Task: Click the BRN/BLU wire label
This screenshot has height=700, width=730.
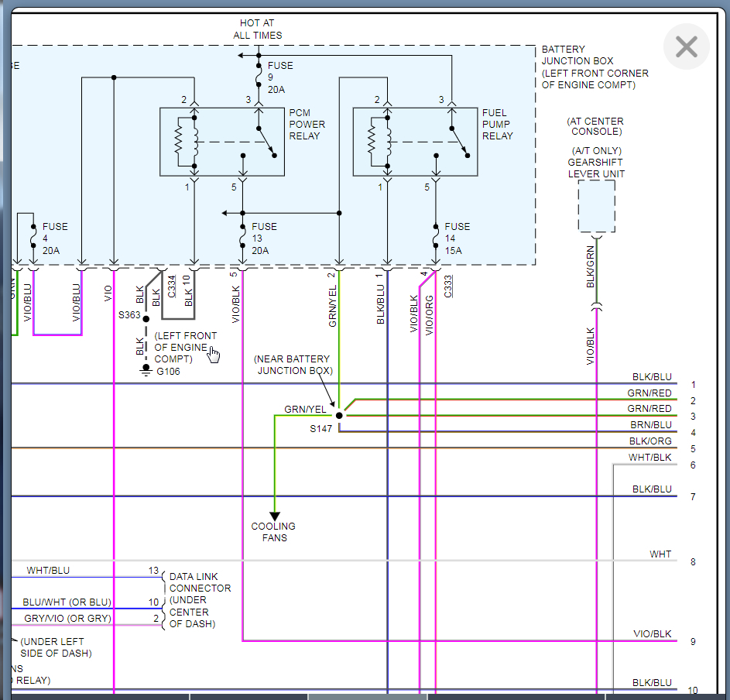Action: [x=649, y=425]
